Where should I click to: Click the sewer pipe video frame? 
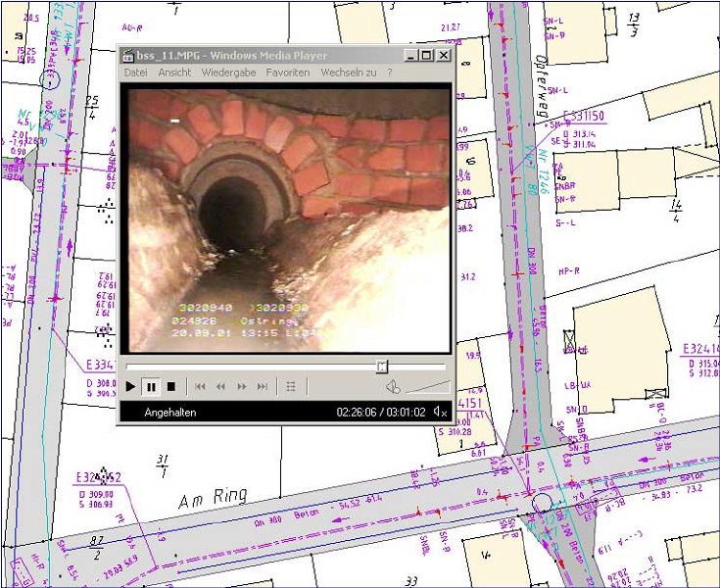tap(284, 219)
